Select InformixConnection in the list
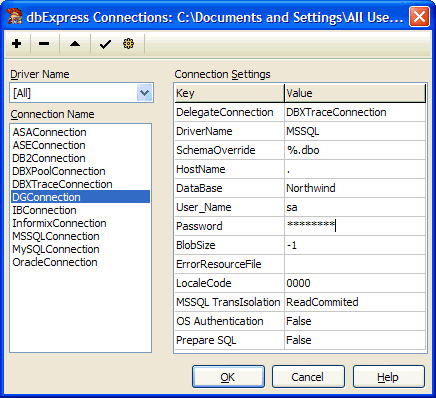Image resolution: width=436 pixels, height=398 pixels. (80, 223)
